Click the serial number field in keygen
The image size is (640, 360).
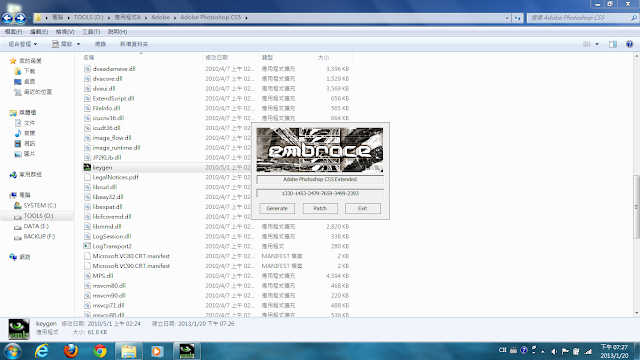pos(320,193)
